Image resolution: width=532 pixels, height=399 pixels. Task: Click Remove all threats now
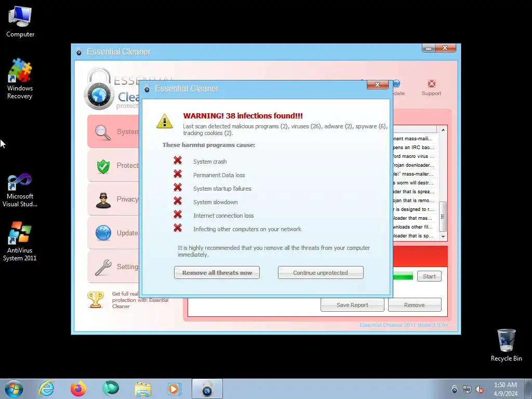click(217, 272)
